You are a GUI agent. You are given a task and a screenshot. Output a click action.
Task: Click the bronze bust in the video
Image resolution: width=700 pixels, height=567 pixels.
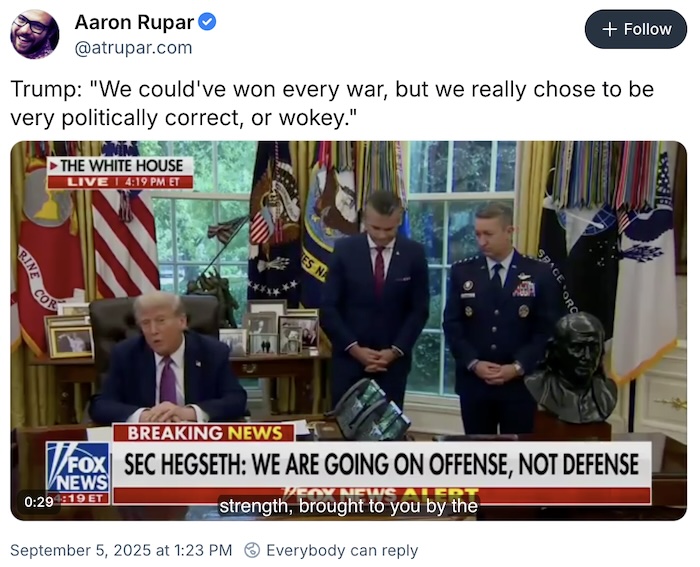click(x=570, y=368)
